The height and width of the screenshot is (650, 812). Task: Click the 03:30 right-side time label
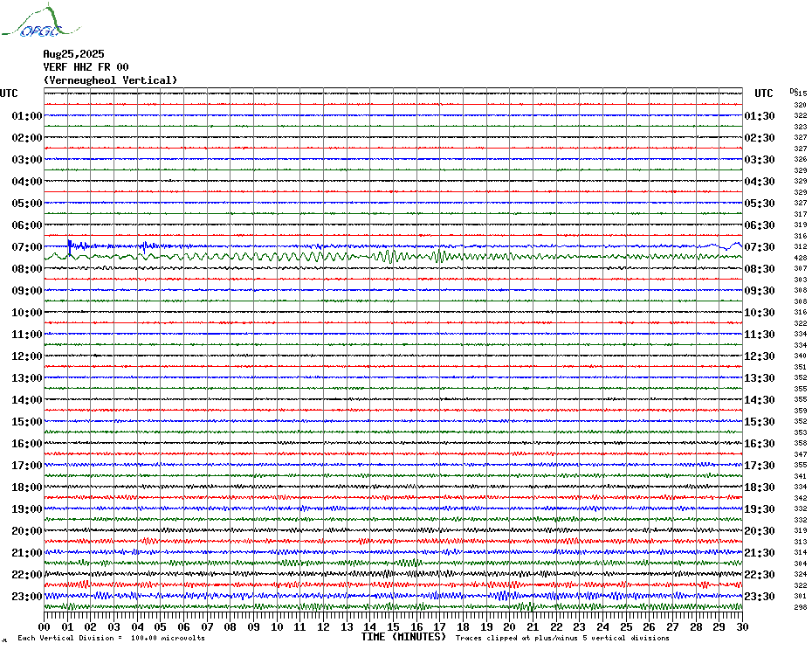[x=760, y=160]
